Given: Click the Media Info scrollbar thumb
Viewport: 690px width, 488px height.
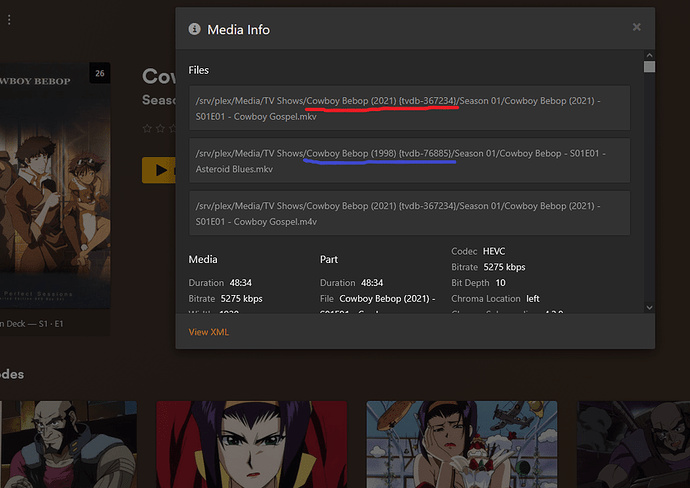Looking at the screenshot, I should 649,67.
